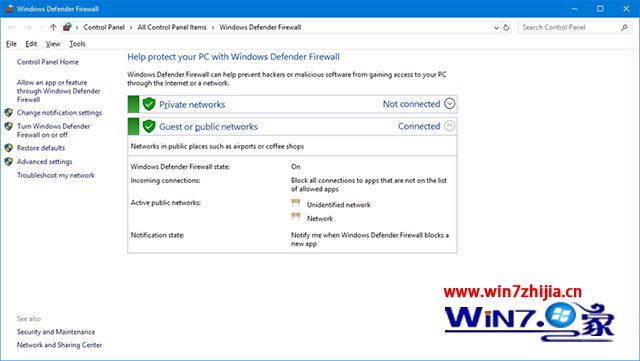Collapse the Guest or public networks chevron
Image resolution: width=640 pixels, height=361 pixels.
tap(449, 126)
